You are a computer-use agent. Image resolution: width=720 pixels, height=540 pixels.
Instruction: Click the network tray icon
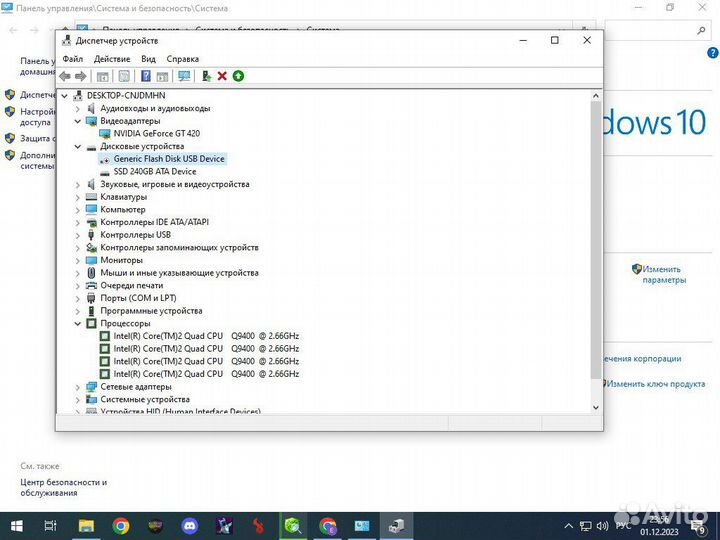[x=586, y=526]
